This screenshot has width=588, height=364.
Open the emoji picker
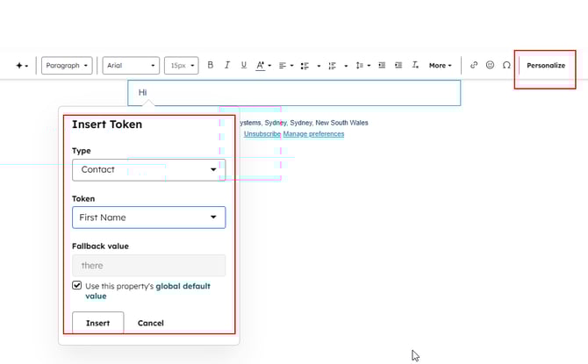pos(490,65)
